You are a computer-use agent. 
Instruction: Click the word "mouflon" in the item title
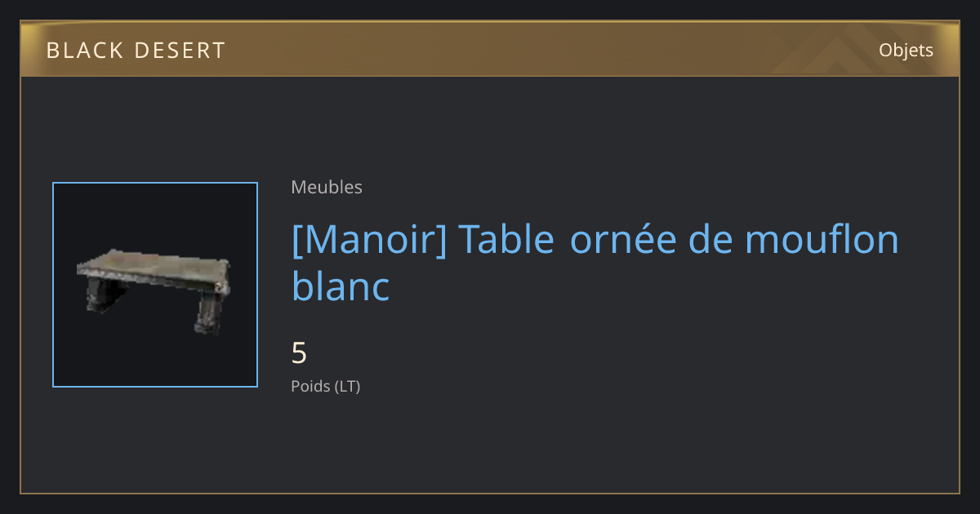tap(822, 239)
